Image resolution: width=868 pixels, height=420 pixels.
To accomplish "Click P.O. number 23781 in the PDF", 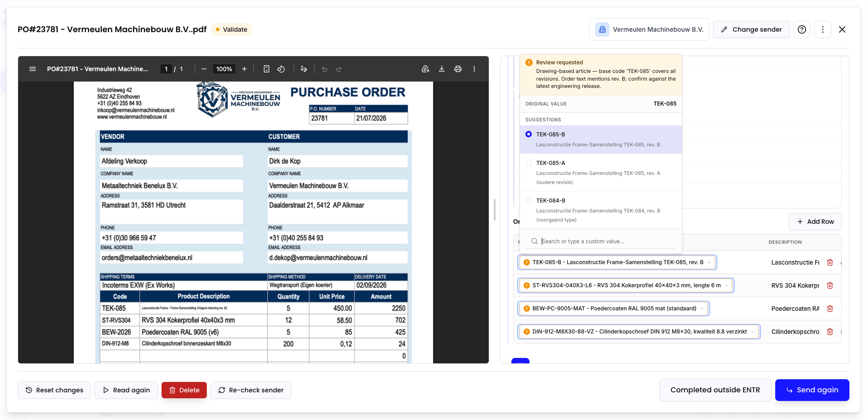I will coord(320,118).
